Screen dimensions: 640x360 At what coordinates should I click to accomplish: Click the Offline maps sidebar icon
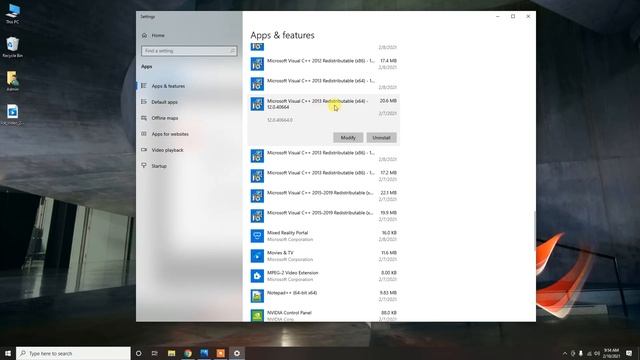[x=144, y=118]
